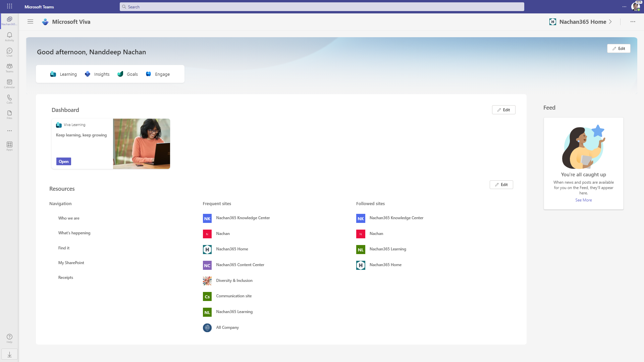Open more options ellipsis beside Nachan365 Home
This screenshot has width=644, height=362.
[633, 22]
